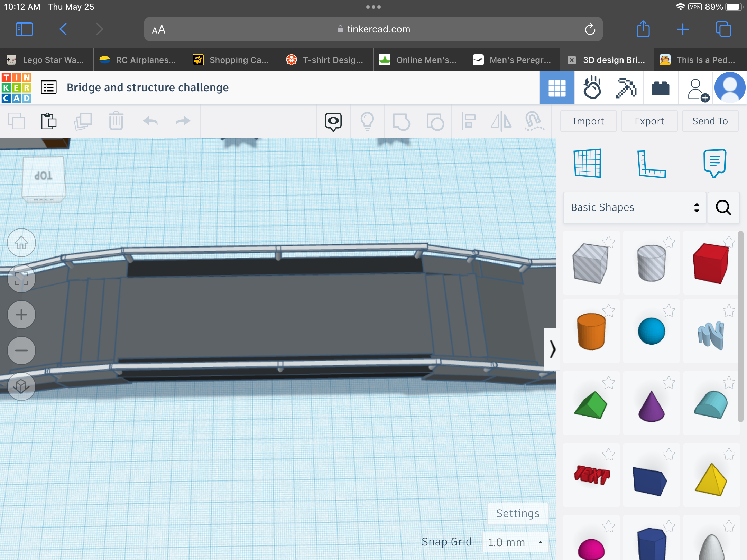
Task: Collapse the shapes panel chevron
Action: pyautogui.click(x=552, y=349)
